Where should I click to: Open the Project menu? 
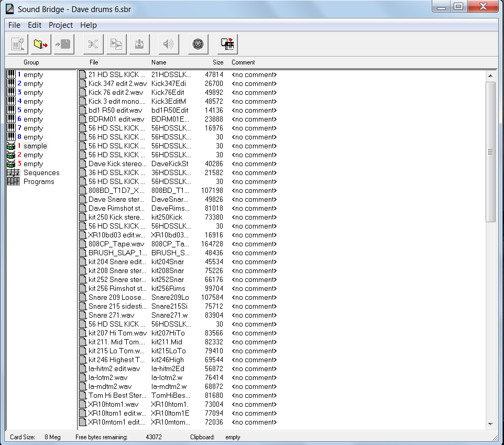point(61,25)
